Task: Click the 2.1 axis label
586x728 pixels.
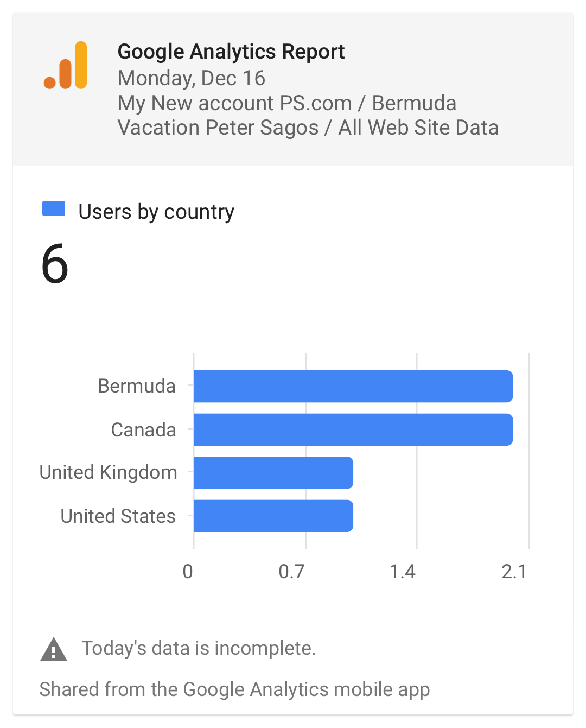Action: pyautogui.click(x=514, y=572)
